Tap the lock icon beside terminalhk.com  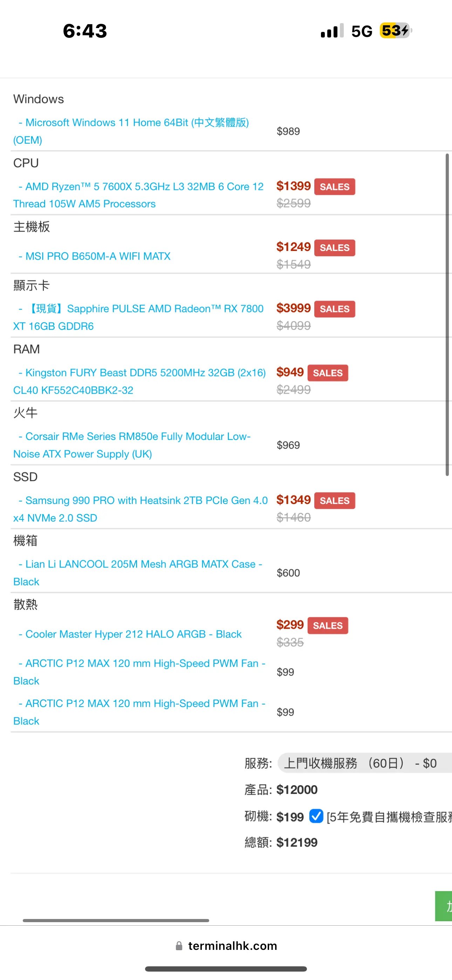(x=179, y=946)
